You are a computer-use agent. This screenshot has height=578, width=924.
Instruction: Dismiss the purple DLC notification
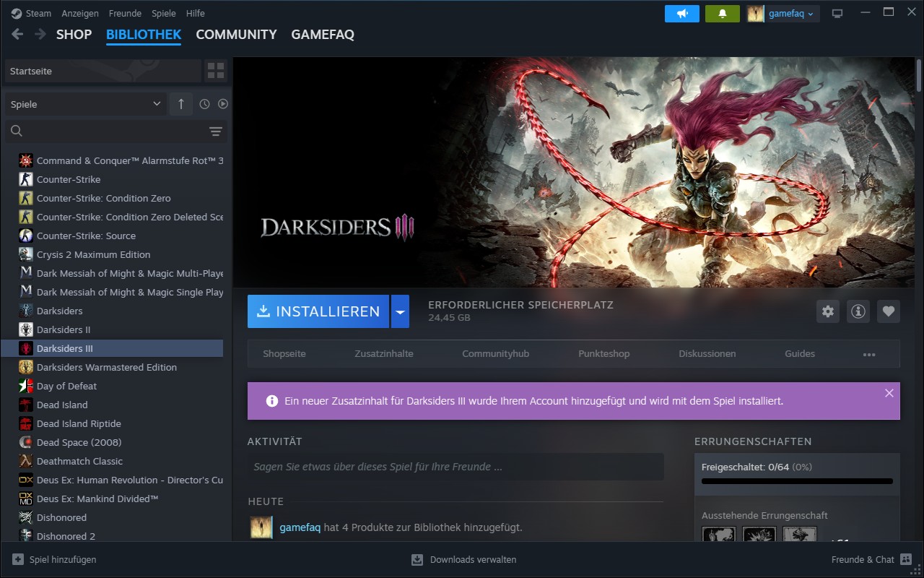(x=889, y=393)
